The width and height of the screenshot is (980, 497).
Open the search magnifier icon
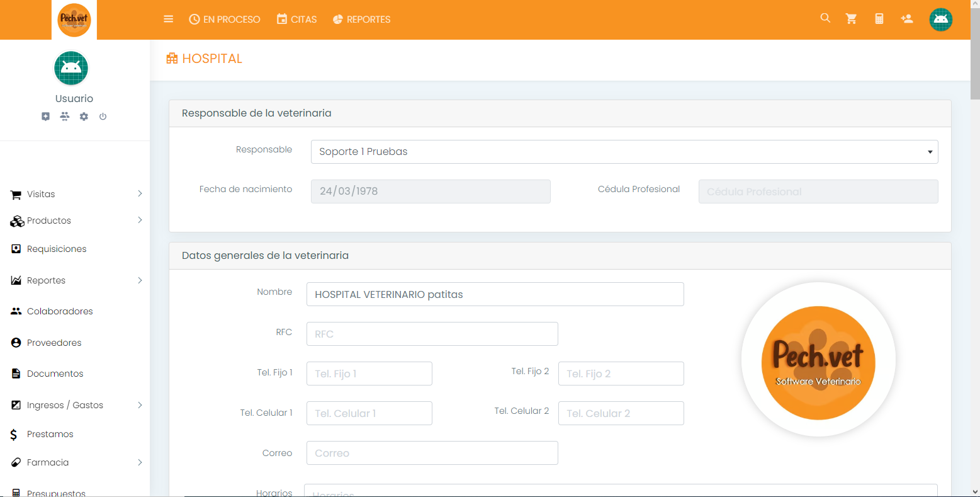click(x=825, y=18)
